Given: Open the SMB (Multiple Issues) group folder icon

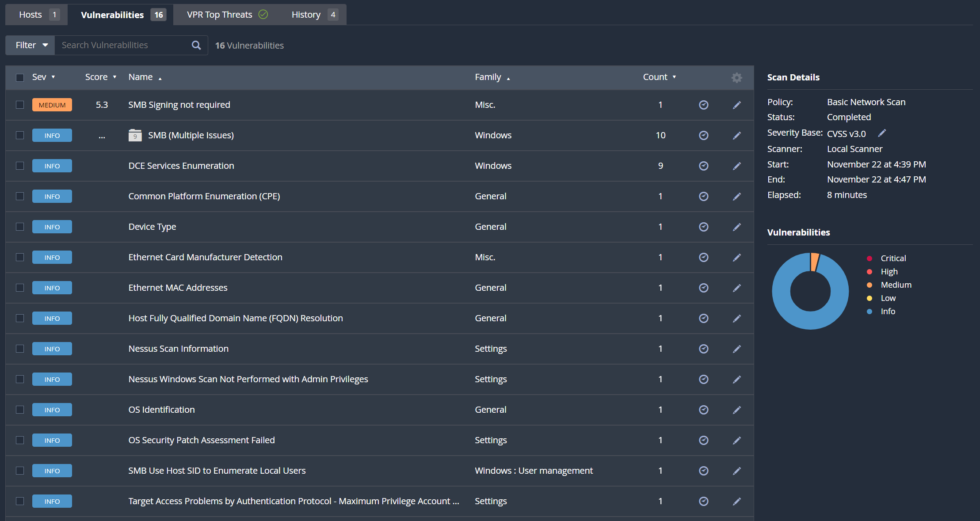Looking at the screenshot, I should tap(135, 135).
